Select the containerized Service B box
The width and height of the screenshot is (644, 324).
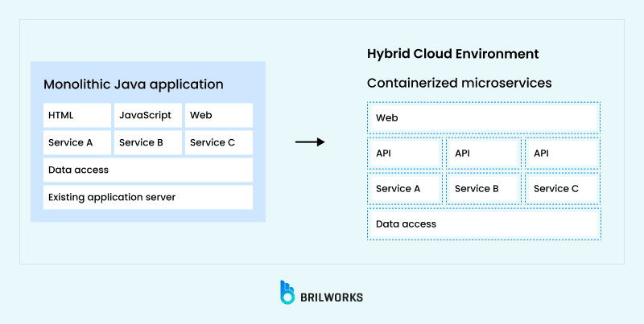484,188
